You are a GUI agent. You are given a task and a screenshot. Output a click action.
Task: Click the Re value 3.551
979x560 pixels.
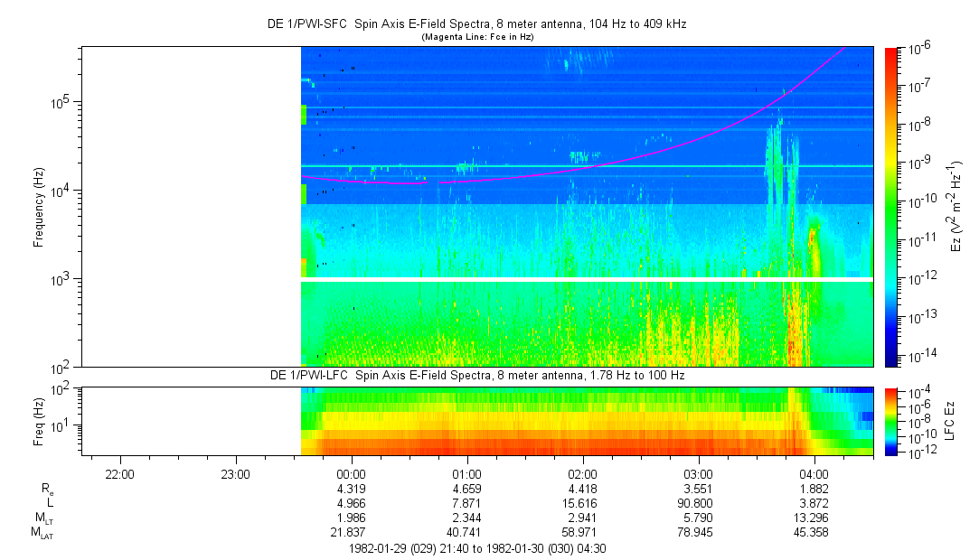pyautogui.click(x=698, y=489)
